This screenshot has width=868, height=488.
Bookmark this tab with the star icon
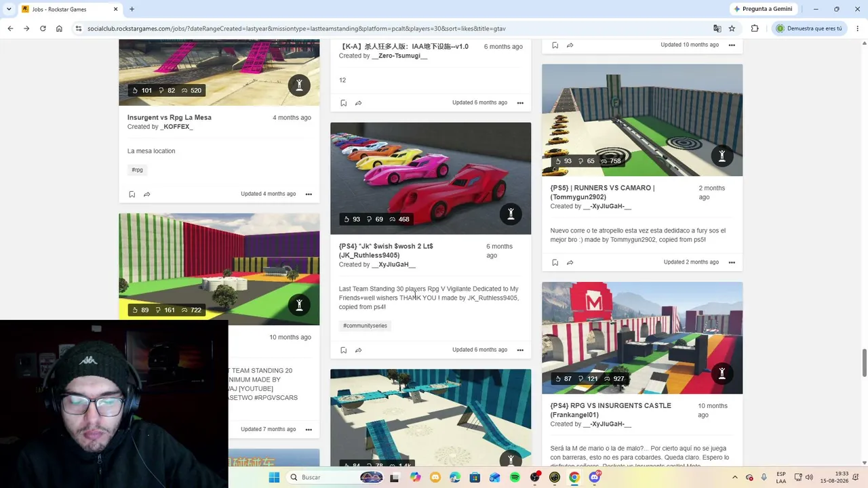pos(732,28)
